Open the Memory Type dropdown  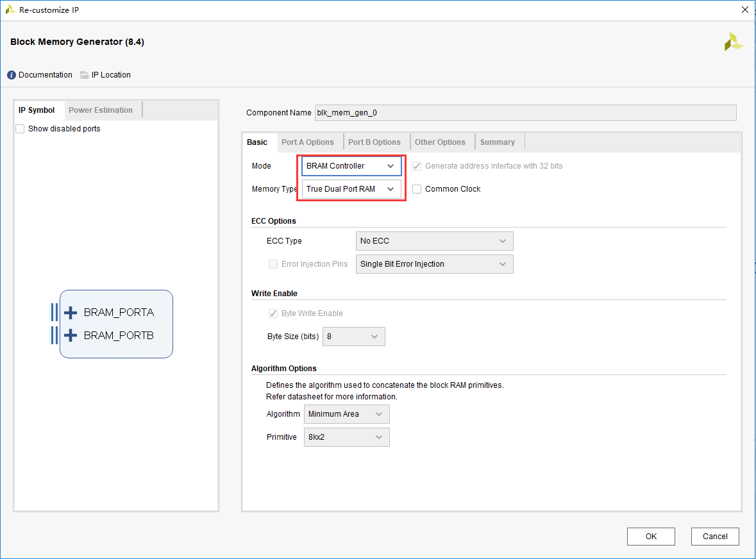tap(351, 189)
